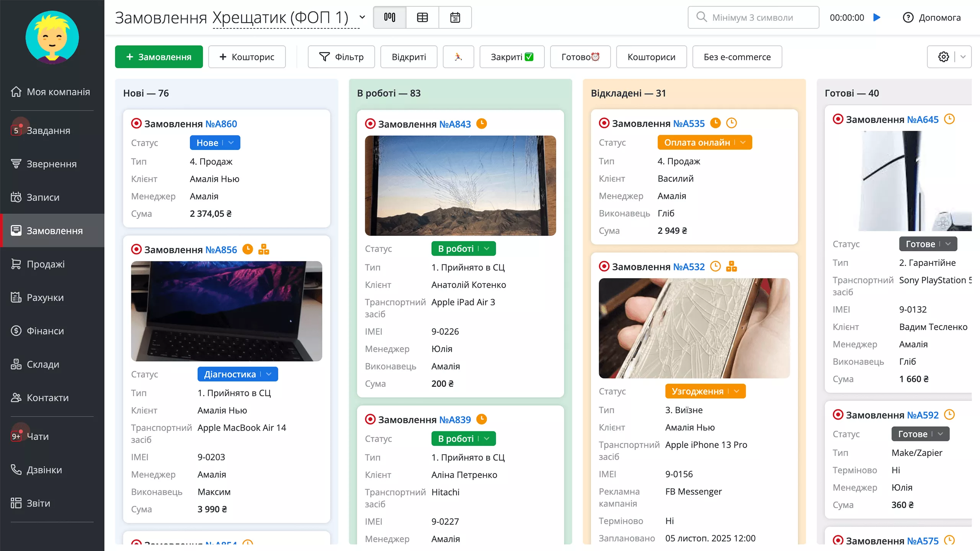Start the timer with the play button
This screenshot has width=980, height=551.
click(x=877, y=17)
